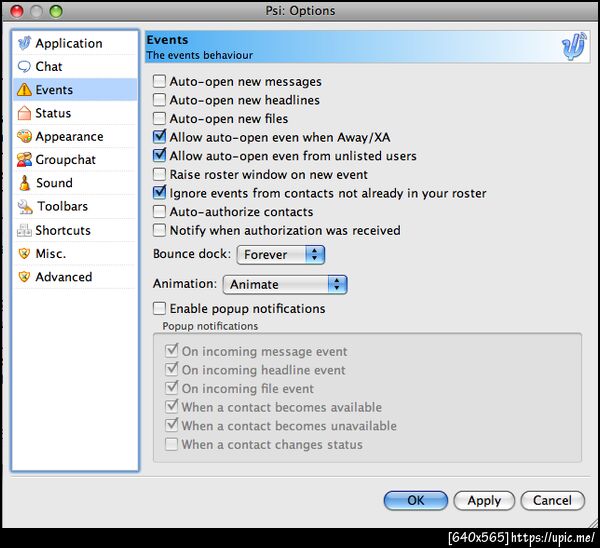Click the Application sidebar icon
This screenshot has width=600, height=548.
pyautogui.click(x=24, y=43)
